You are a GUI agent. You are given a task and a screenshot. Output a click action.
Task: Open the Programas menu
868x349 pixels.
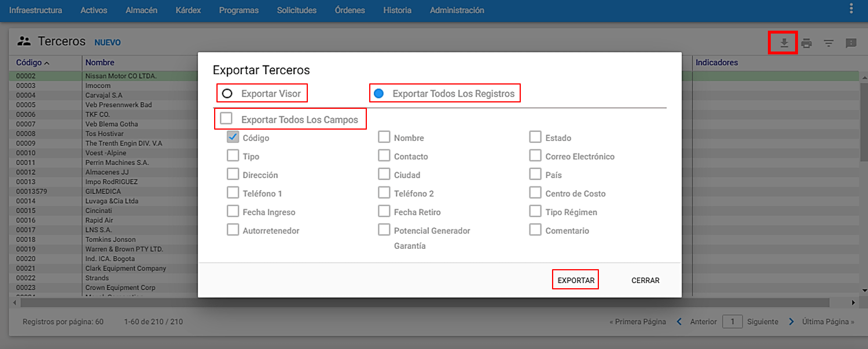pyautogui.click(x=239, y=10)
